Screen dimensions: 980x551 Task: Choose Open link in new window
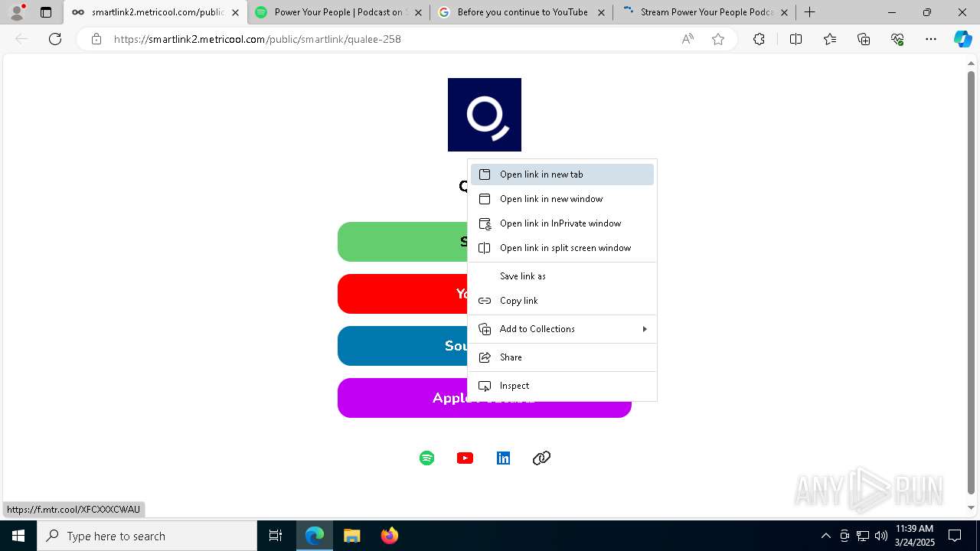(x=562, y=199)
